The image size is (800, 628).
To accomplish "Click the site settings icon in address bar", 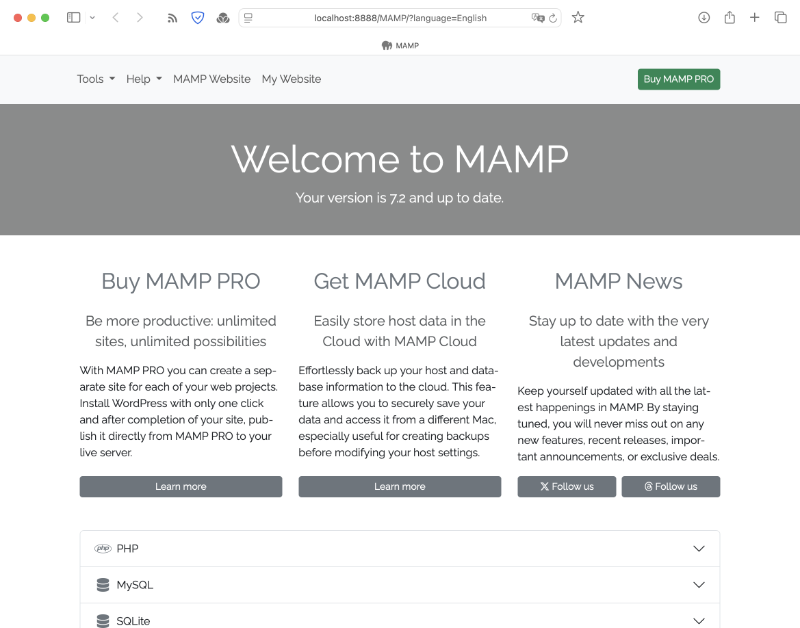I will coord(248,18).
